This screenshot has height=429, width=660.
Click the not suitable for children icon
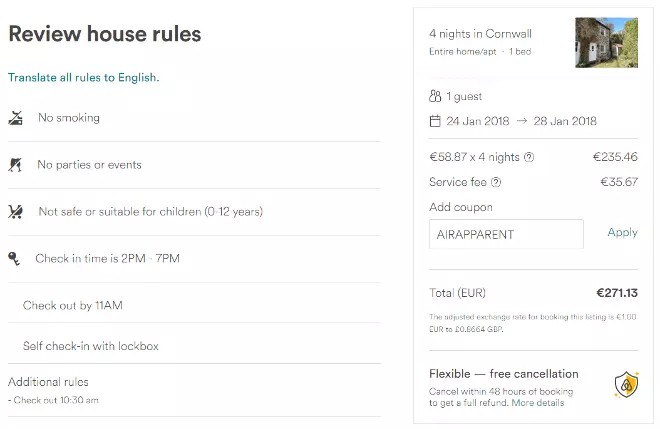15,212
